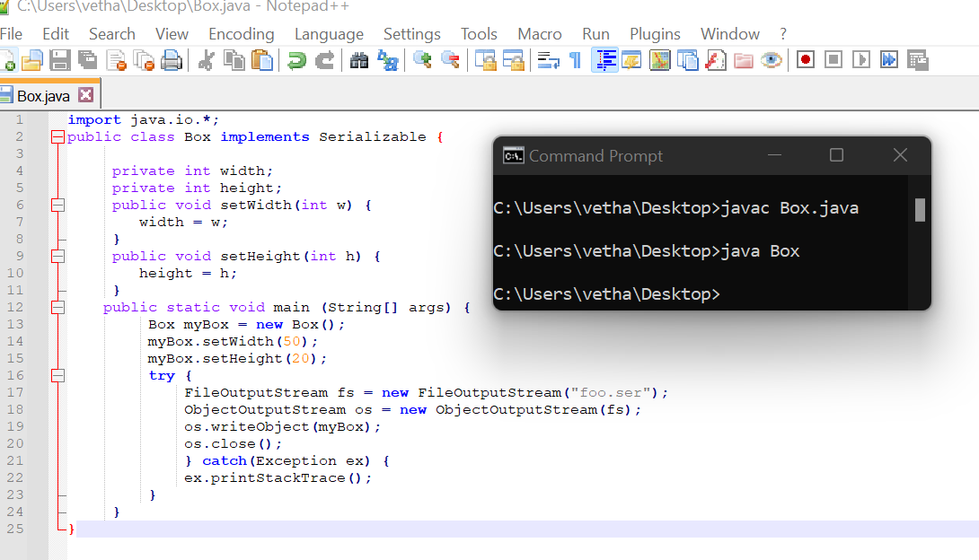Click the Run Macro Multiple Times icon
979x560 pixels.
[x=889, y=60]
